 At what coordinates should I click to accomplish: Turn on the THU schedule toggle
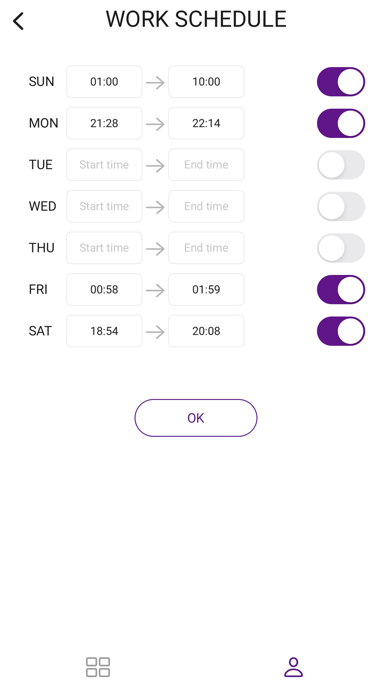(341, 248)
